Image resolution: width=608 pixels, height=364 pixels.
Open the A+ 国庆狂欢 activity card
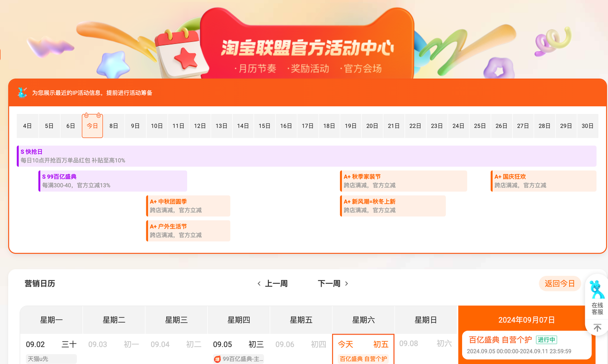(543, 181)
